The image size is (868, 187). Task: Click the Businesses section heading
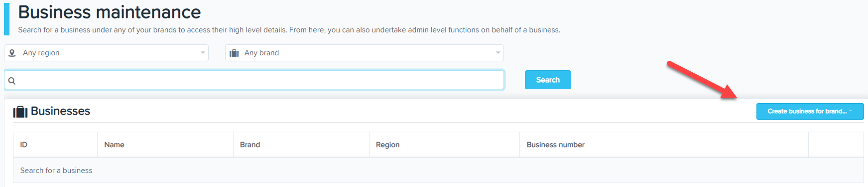(x=60, y=111)
